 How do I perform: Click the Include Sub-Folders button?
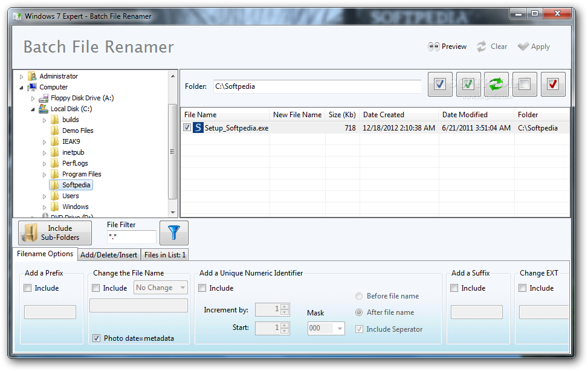coord(55,233)
